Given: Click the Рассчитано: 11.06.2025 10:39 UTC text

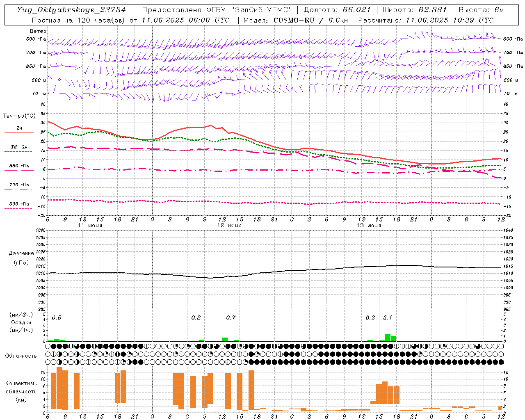Looking at the screenshot, I should click(x=426, y=20).
